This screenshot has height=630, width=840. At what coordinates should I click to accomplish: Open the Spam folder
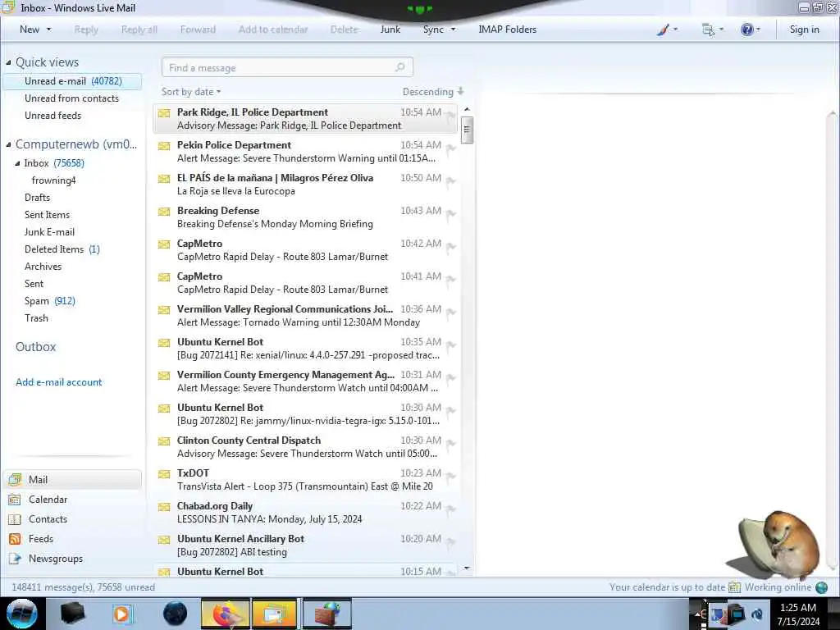point(50,301)
